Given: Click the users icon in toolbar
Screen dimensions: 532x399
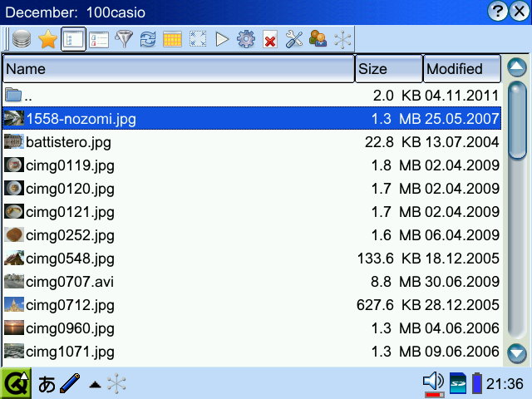Looking at the screenshot, I should [x=318, y=39].
